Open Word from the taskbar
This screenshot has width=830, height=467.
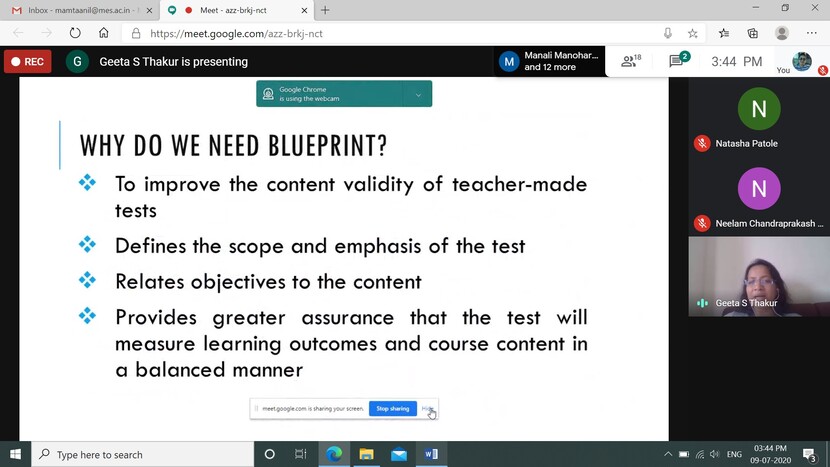pos(431,454)
